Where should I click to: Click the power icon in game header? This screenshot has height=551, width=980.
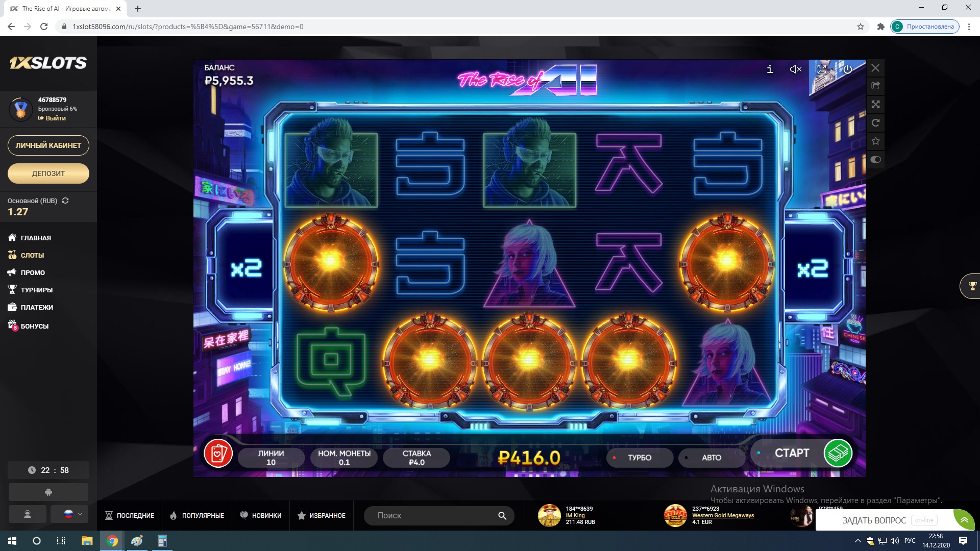pos(847,69)
